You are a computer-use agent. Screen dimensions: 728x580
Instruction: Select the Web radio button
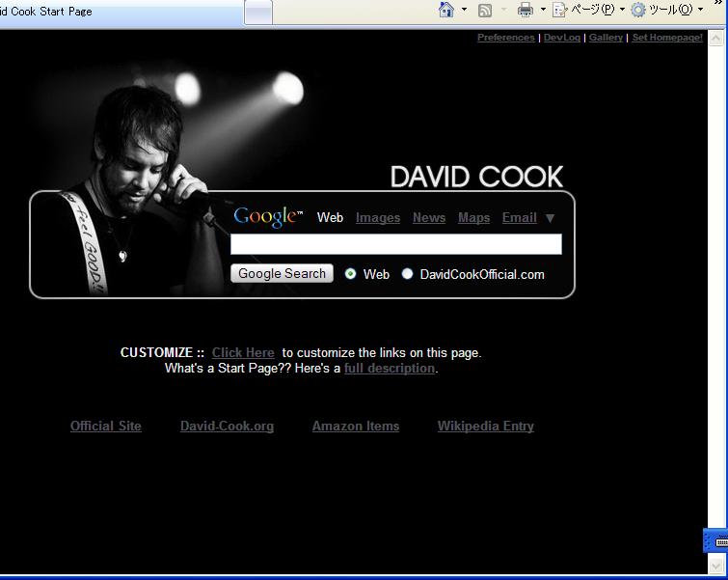(x=351, y=274)
